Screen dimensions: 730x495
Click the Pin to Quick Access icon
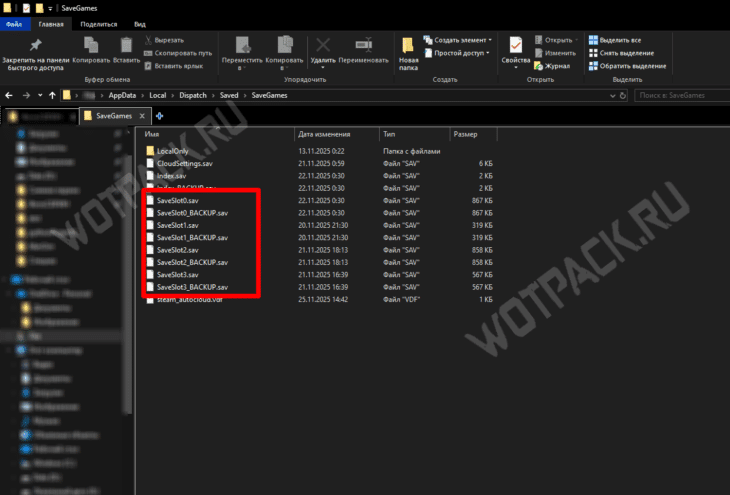(x=36, y=45)
